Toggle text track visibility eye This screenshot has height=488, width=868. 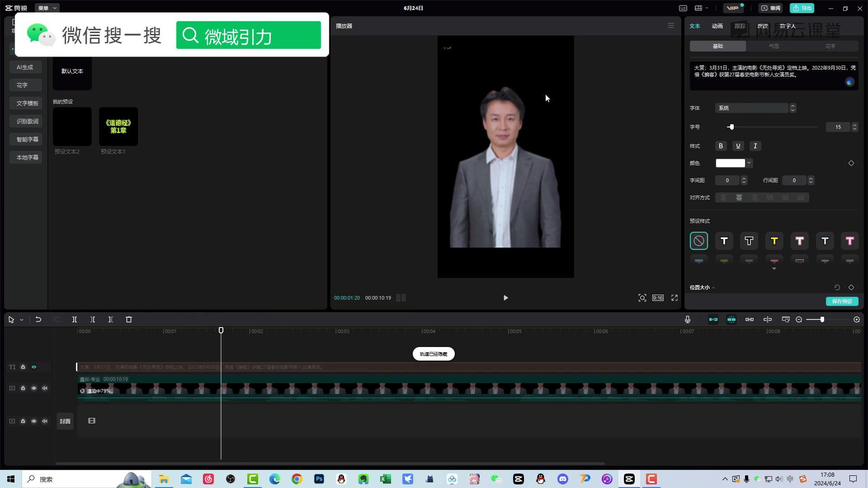(x=34, y=367)
